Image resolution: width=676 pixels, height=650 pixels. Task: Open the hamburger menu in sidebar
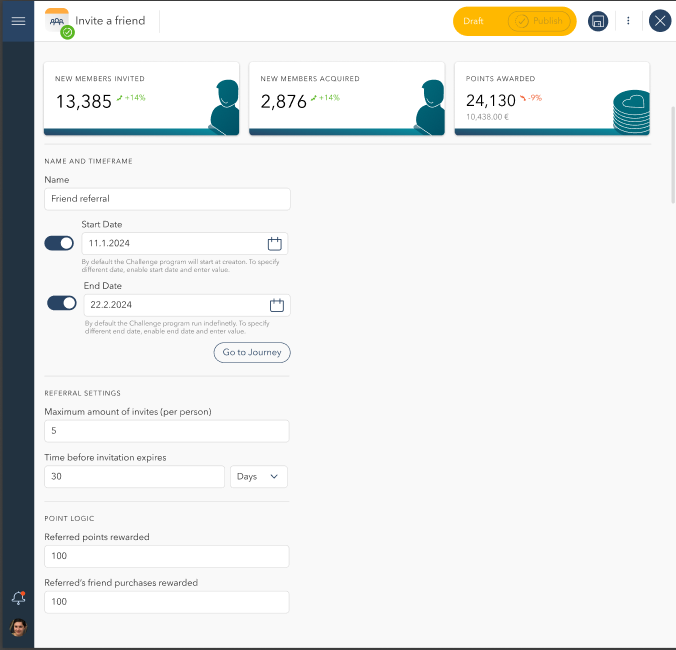click(x=18, y=21)
